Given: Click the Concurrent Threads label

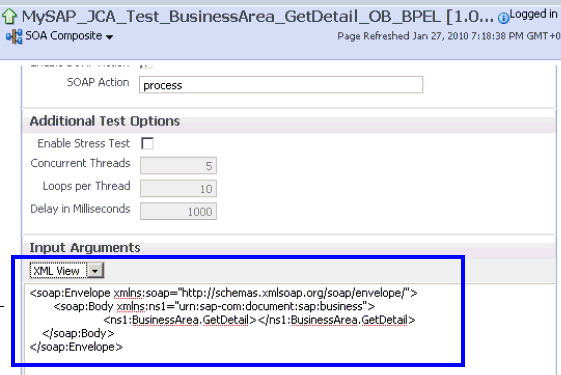Looking at the screenshot, I should coord(81,163).
